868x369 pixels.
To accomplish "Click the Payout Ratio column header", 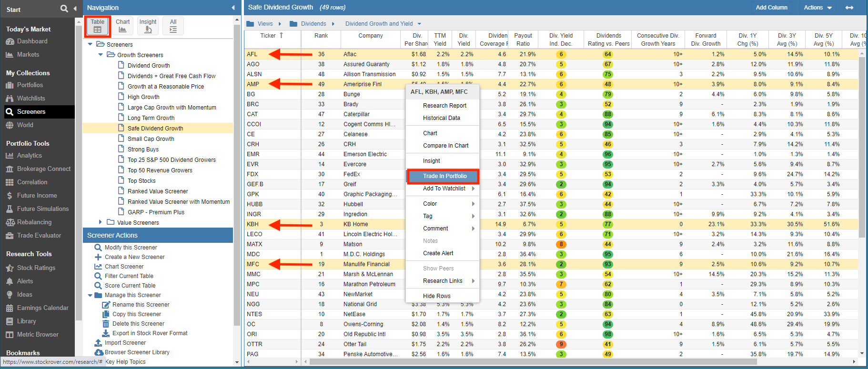I will coord(523,40).
